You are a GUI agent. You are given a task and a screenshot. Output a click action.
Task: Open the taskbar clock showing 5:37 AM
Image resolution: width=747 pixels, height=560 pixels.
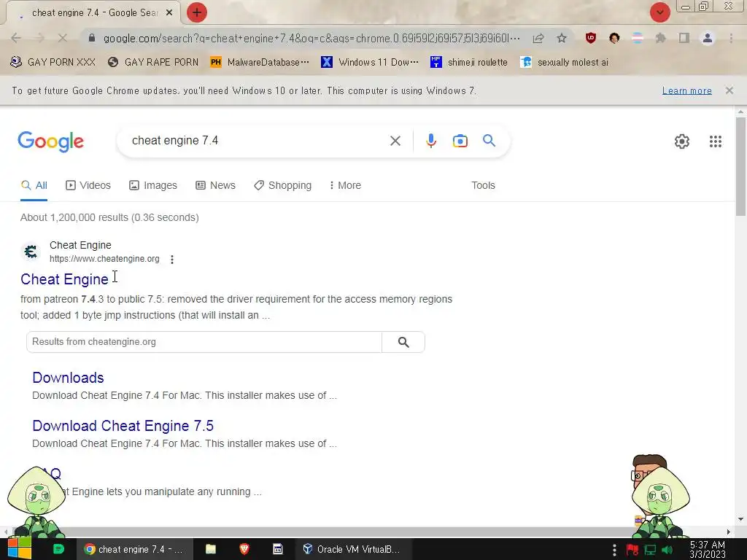[x=708, y=550]
